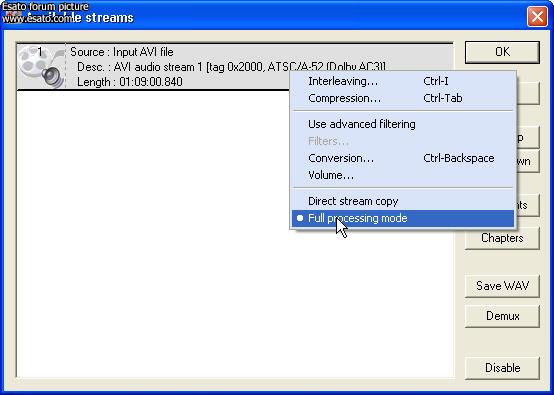Click the Length: 01:09:00.840 text
Viewport: 554px width, 395px height.
coord(130,82)
